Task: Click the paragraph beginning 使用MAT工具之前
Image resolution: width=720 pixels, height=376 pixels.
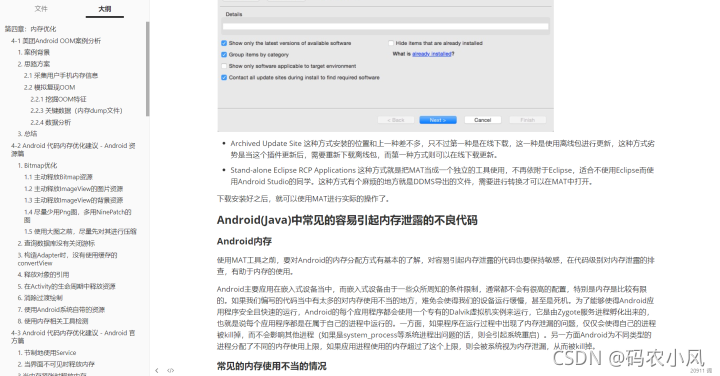Action: (x=436, y=266)
